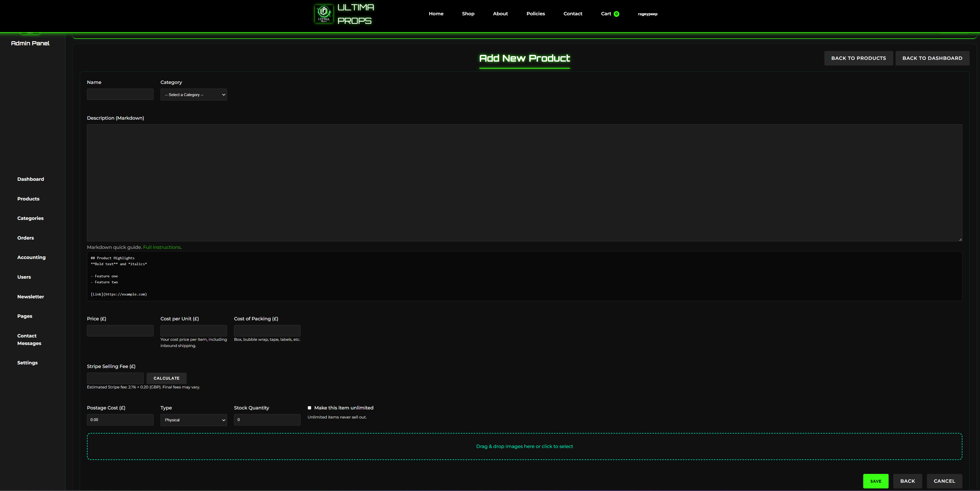Go to Accounting in sidebar
The width and height of the screenshot is (980, 491).
point(31,257)
